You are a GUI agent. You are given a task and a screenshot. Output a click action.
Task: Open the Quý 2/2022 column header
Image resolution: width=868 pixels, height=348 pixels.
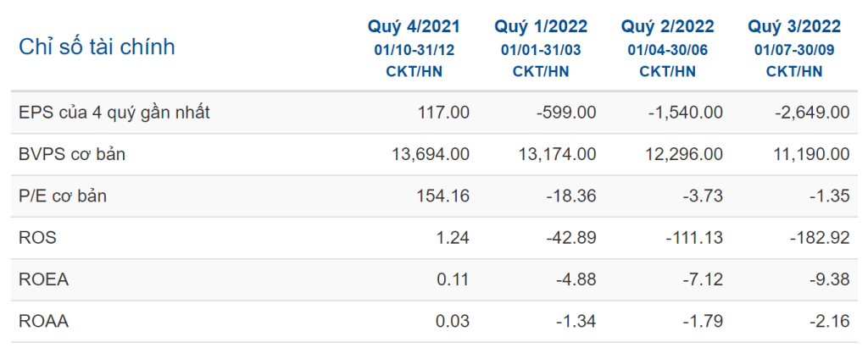668,27
